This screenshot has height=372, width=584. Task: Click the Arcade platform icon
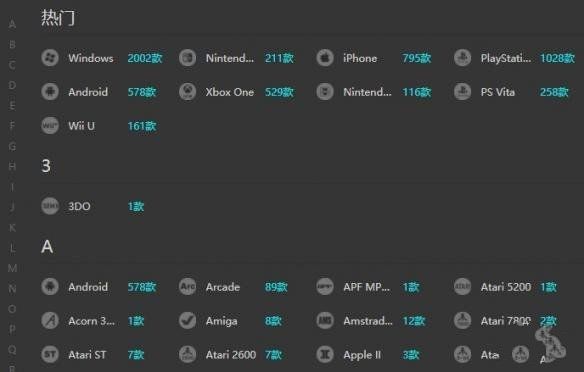click(x=187, y=287)
